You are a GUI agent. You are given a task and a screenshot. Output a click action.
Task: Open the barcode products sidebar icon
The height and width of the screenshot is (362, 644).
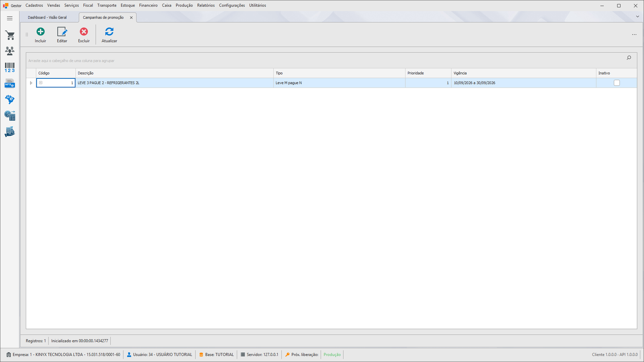pyautogui.click(x=10, y=67)
